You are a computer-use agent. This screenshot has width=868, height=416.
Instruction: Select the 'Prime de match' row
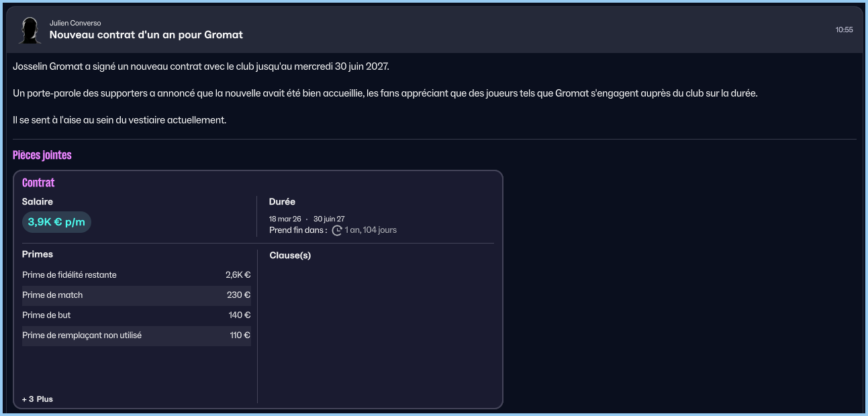click(136, 295)
